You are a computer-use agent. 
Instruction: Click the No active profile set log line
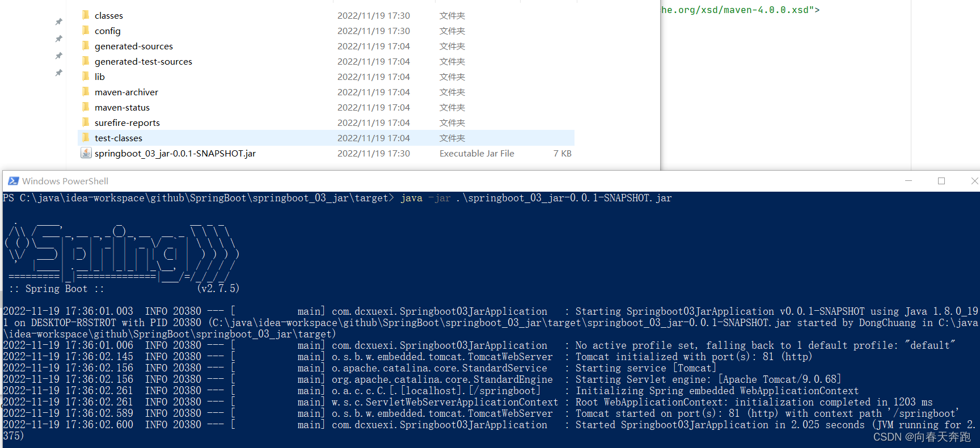pyautogui.click(x=766, y=345)
